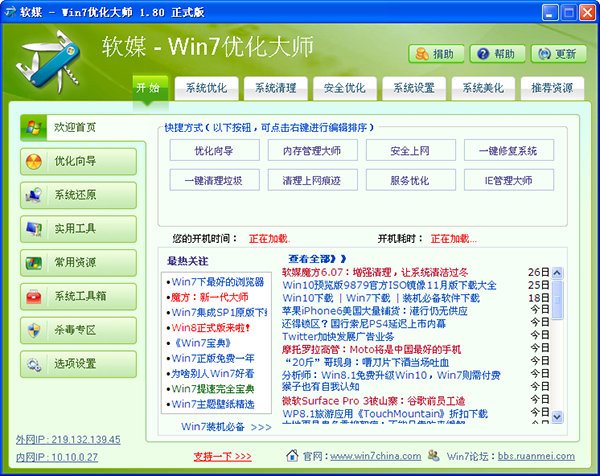Click the radiation icon on 优化向导 sidebar item
The height and width of the screenshot is (476, 600).
(34, 161)
